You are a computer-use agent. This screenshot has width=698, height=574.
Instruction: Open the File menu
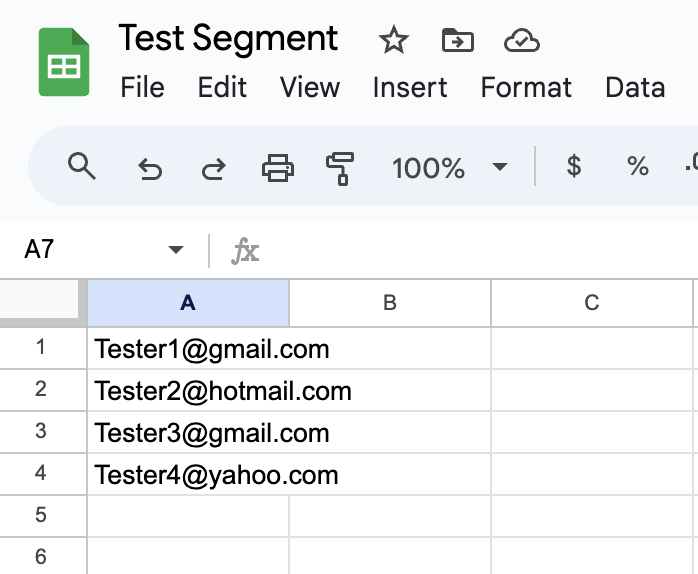pyautogui.click(x=142, y=87)
